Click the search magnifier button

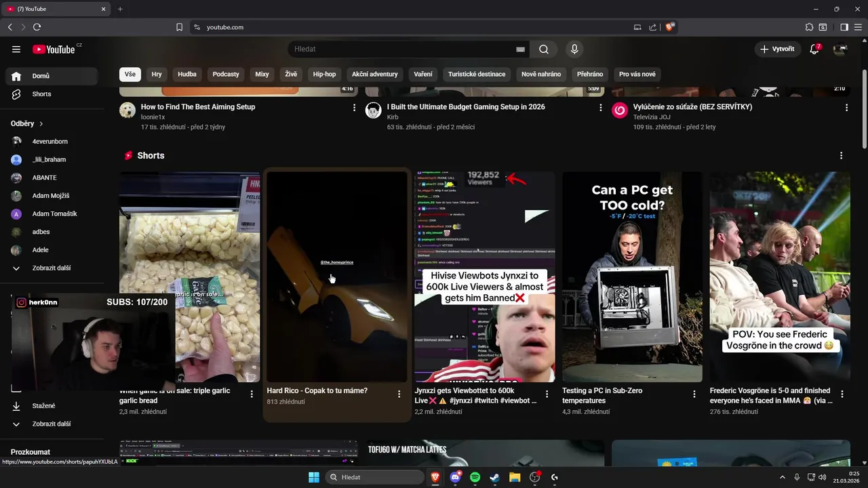tap(544, 49)
